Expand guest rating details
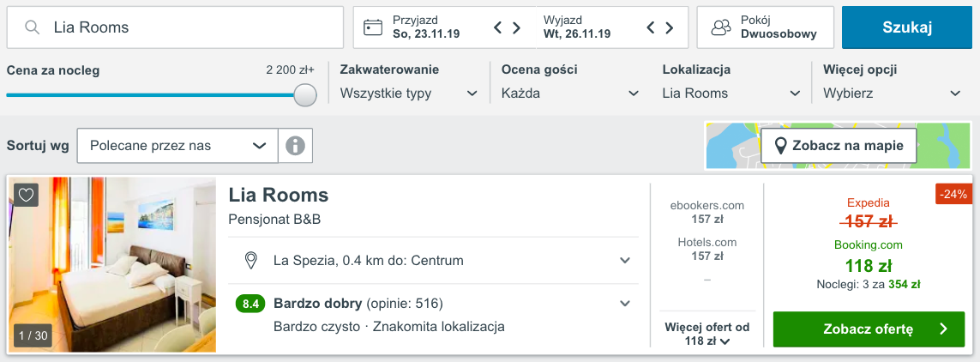The width and height of the screenshot is (980, 362). coord(625,303)
